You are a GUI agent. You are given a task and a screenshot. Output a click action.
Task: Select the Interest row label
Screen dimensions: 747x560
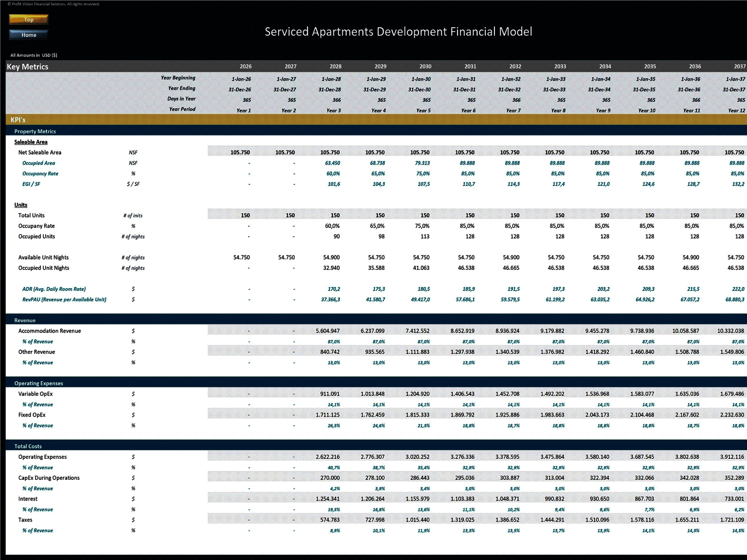point(28,499)
